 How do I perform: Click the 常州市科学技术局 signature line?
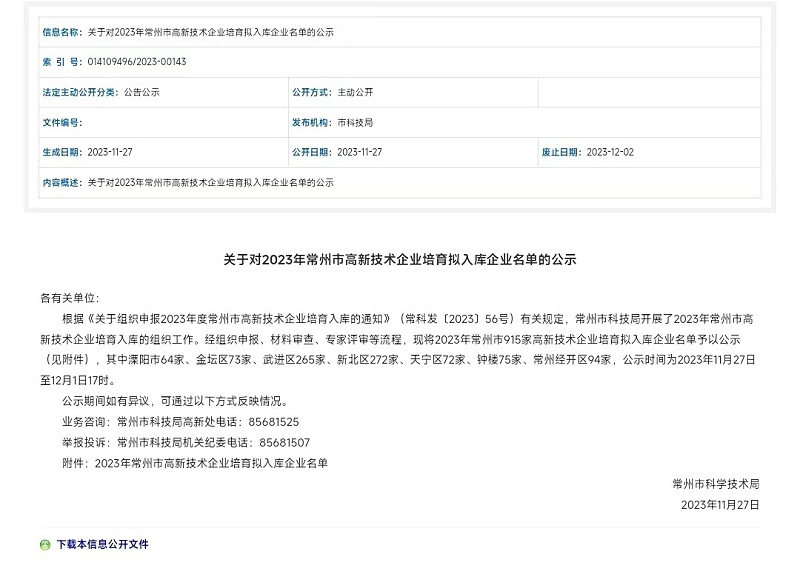click(x=716, y=483)
